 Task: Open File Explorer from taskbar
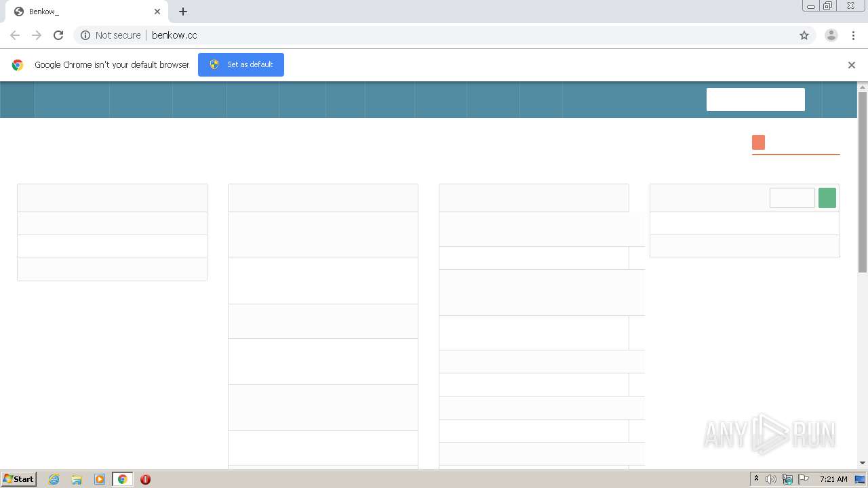pyautogui.click(x=77, y=479)
